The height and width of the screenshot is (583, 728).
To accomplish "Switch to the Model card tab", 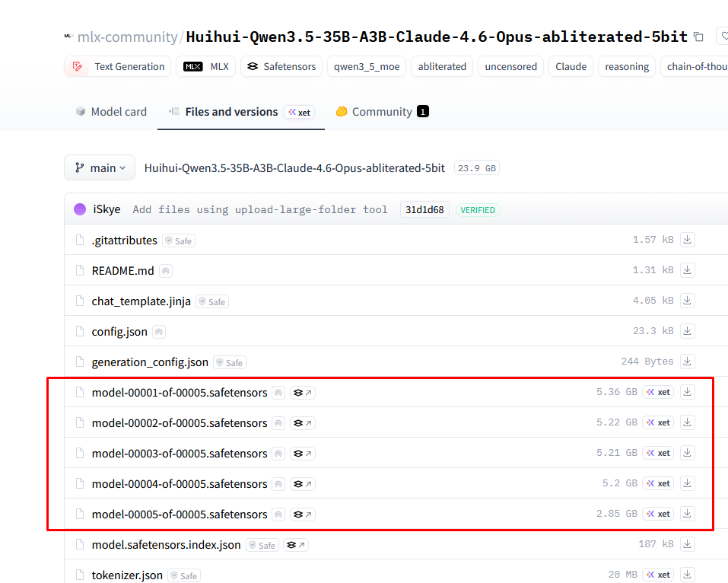I will pyautogui.click(x=111, y=112).
